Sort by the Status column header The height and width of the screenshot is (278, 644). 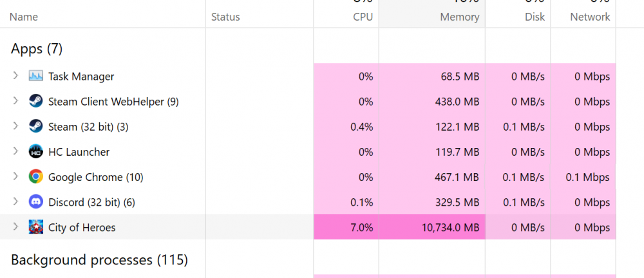[x=225, y=17]
